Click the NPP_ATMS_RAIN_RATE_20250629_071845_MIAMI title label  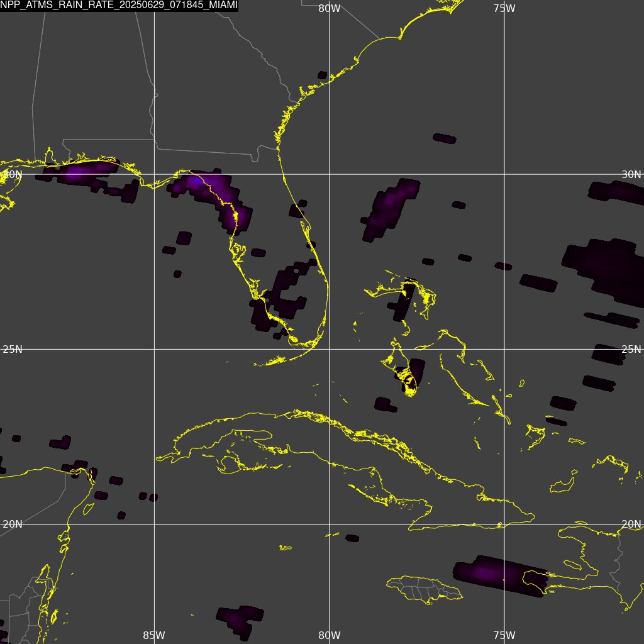(x=119, y=5)
